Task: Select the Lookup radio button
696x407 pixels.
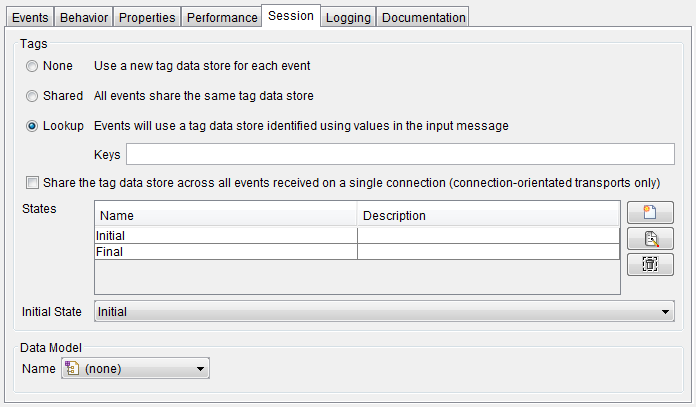Action: point(33,126)
